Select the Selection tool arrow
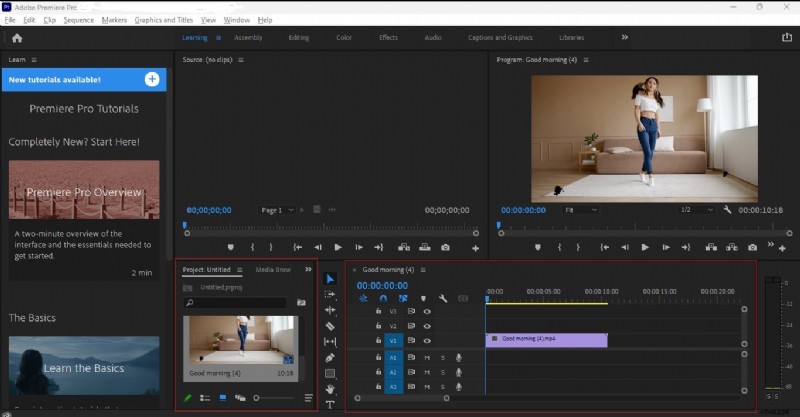Screen dimensions: 800x417 [330, 279]
